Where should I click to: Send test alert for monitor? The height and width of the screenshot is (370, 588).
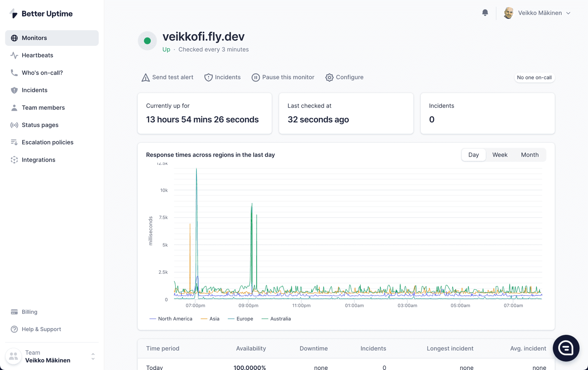[167, 77]
